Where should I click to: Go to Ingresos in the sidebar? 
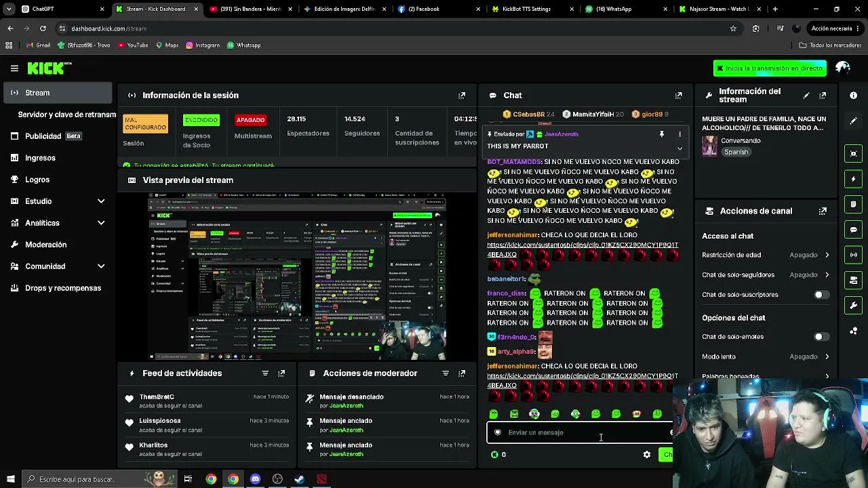pos(57,158)
